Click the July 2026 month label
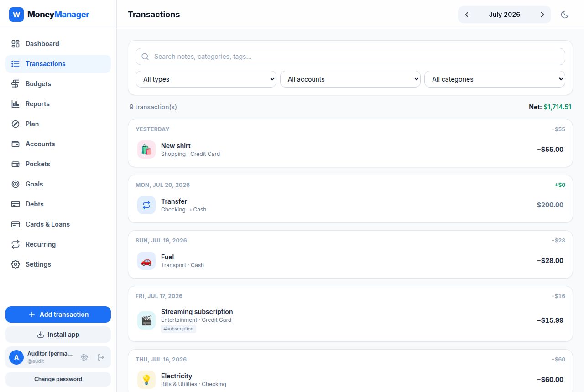584x392 pixels. 504,15
